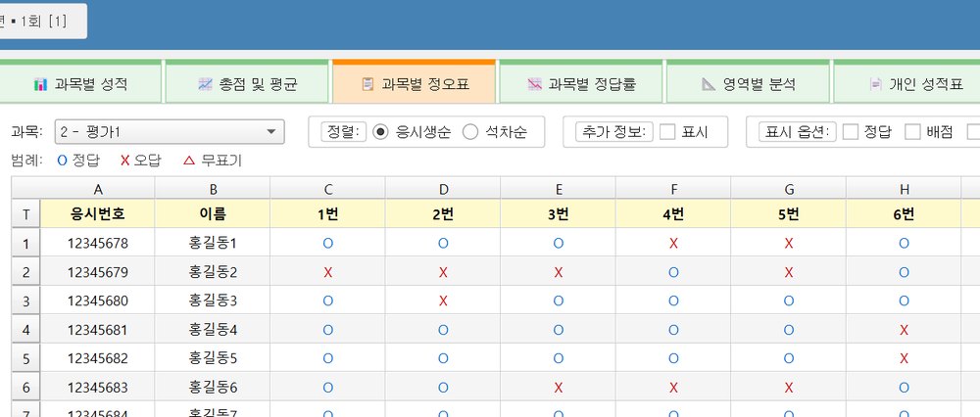
Task: Click the 1회 [1] title tab at top
Action: click(42, 21)
